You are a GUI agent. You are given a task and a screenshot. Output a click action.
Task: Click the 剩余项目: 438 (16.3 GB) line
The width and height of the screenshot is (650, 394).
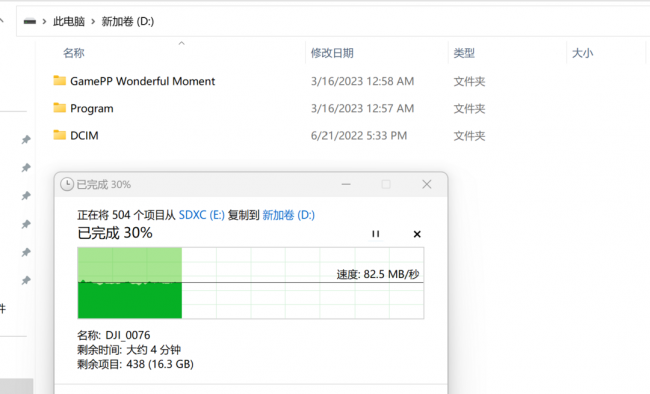pos(135,364)
